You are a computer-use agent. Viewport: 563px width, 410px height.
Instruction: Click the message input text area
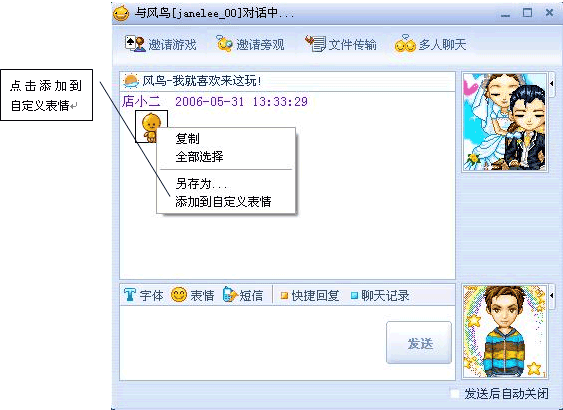pos(253,342)
